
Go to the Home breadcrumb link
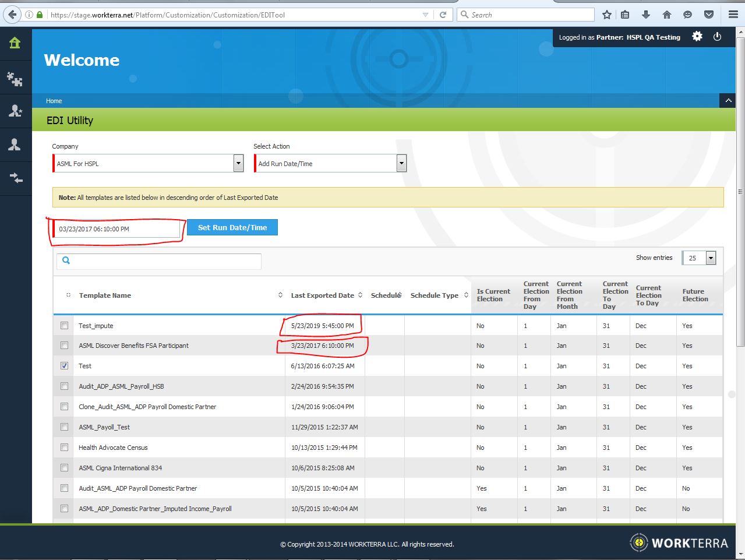[54, 101]
